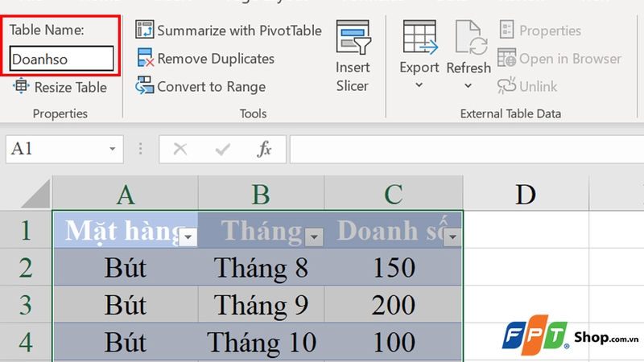Expand the Refresh dropdown arrow
The width and height of the screenshot is (644, 362).
(x=469, y=85)
